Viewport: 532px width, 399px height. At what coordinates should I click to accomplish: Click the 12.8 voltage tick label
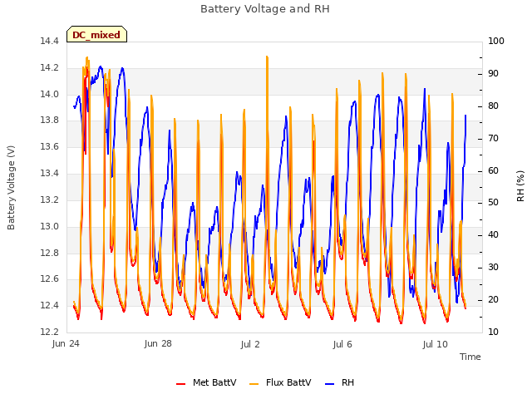click(50, 253)
